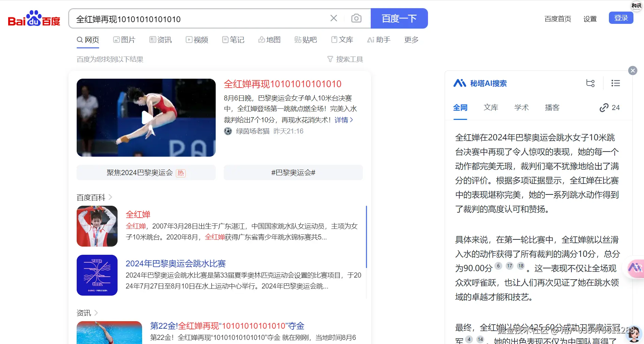
Task: Switch to the 视频 tab
Action: [x=197, y=40]
